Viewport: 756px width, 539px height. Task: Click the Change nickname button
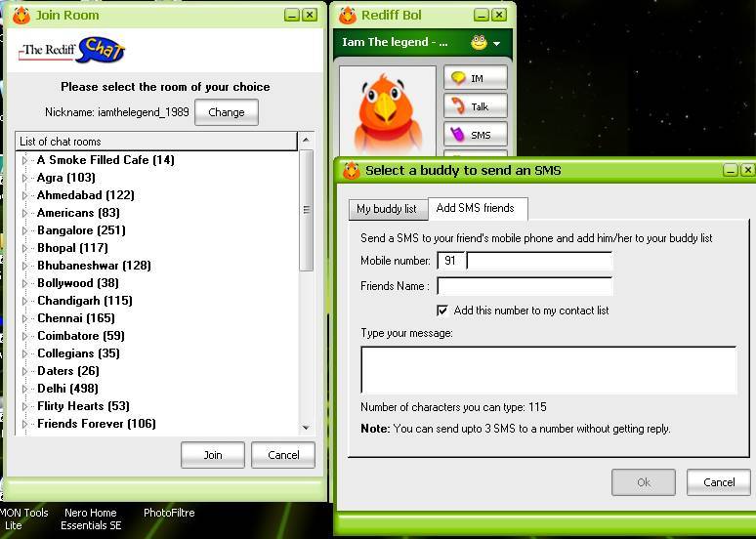tap(226, 112)
